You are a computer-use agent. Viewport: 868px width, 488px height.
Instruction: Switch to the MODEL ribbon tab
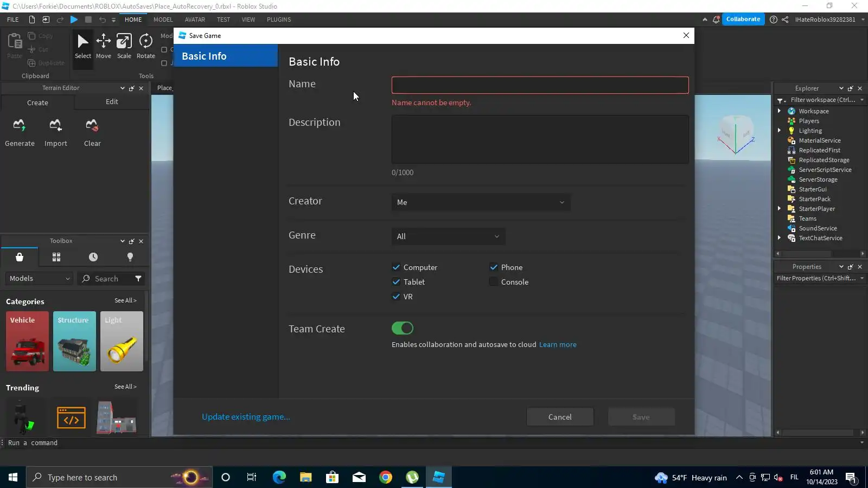tap(163, 20)
